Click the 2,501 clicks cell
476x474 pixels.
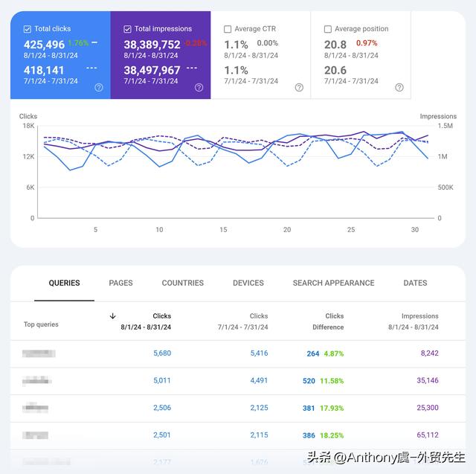162,435
